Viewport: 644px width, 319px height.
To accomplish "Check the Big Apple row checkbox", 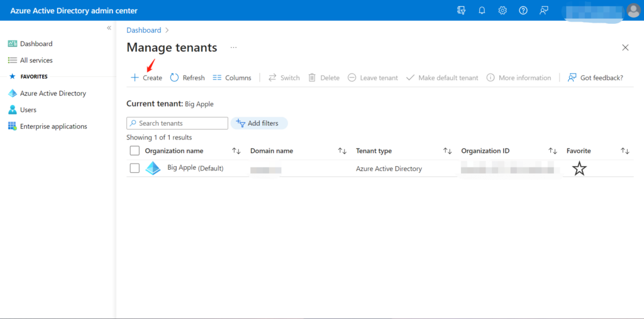I will 135,168.
